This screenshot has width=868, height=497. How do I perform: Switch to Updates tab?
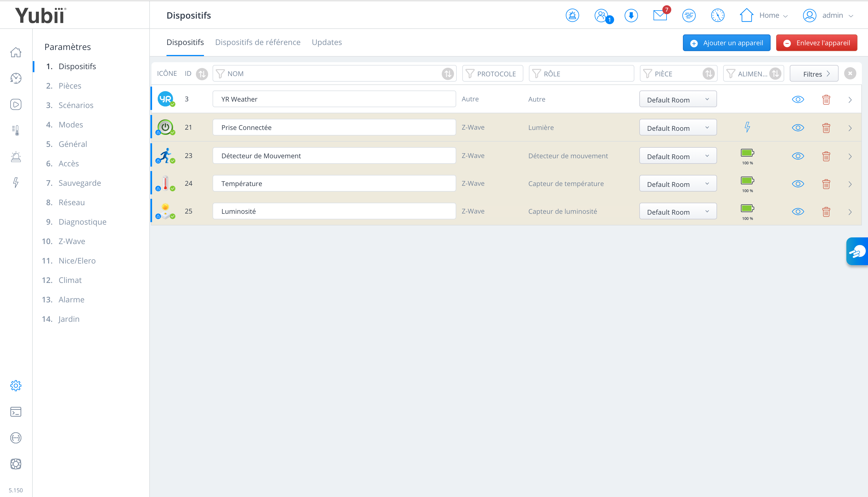point(326,42)
